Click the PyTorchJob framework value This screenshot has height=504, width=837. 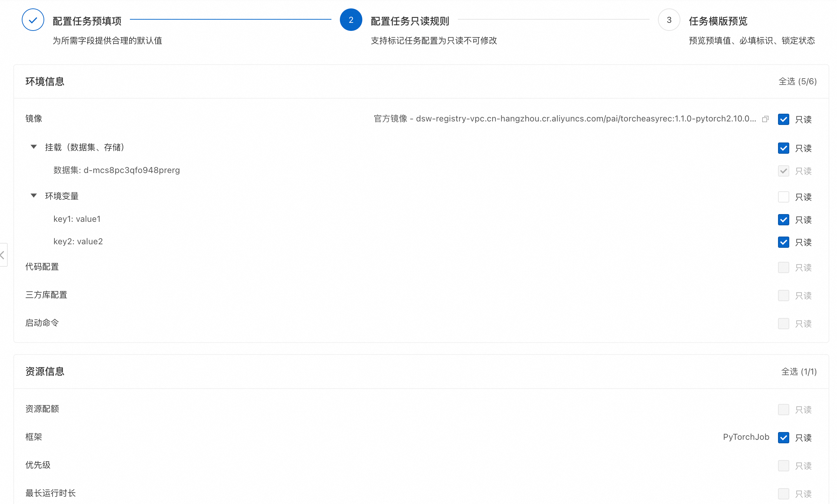[x=746, y=437]
